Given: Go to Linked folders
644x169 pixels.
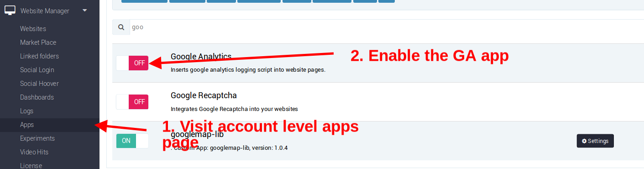Looking at the screenshot, I should click(39, 56).
